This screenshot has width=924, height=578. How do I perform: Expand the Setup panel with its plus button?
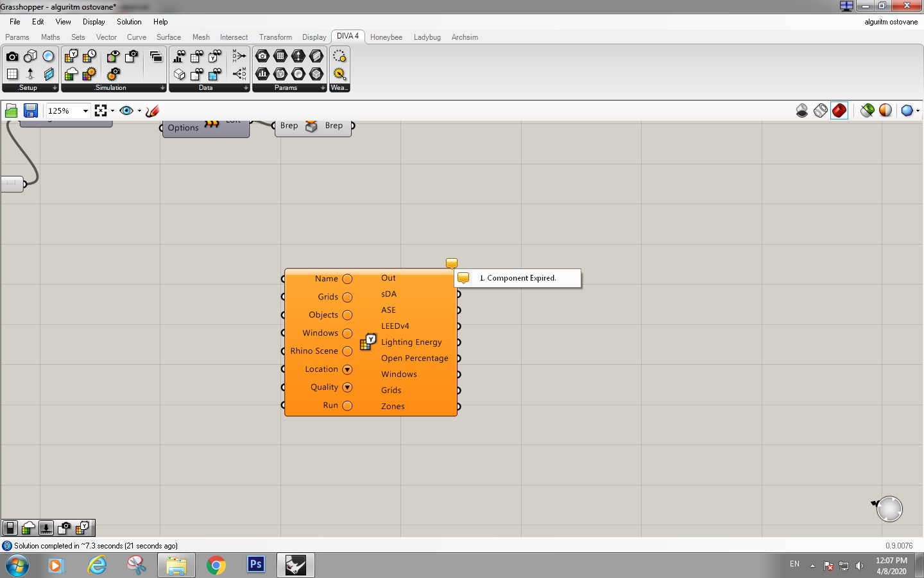[x=55, y=88]
